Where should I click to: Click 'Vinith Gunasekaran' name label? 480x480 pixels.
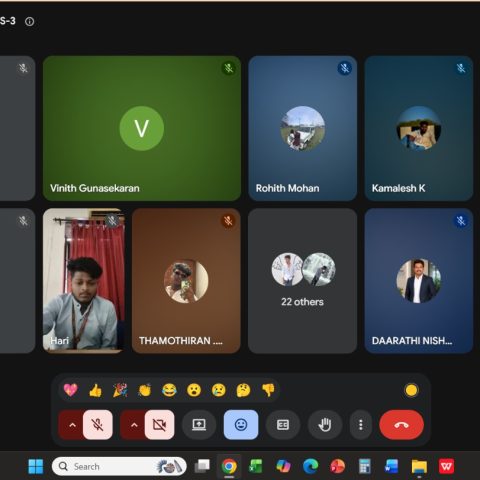coord(95,188)
